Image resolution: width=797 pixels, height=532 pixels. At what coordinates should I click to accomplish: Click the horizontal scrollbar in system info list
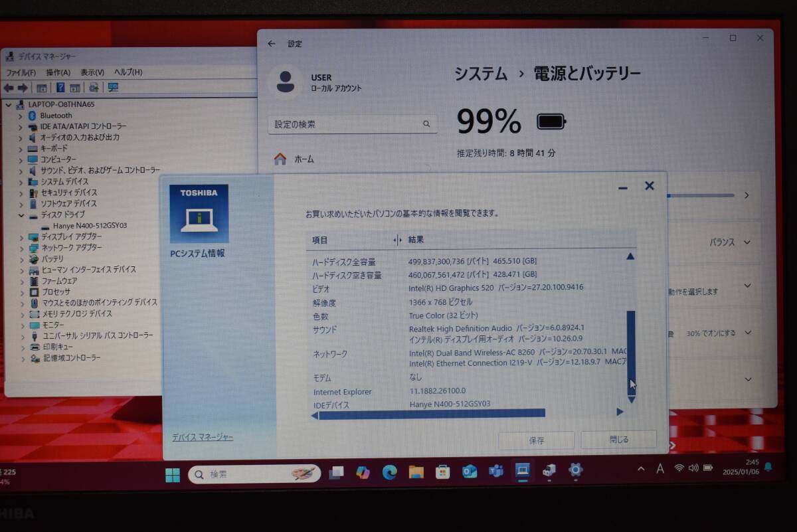click(x=432, y=413)
